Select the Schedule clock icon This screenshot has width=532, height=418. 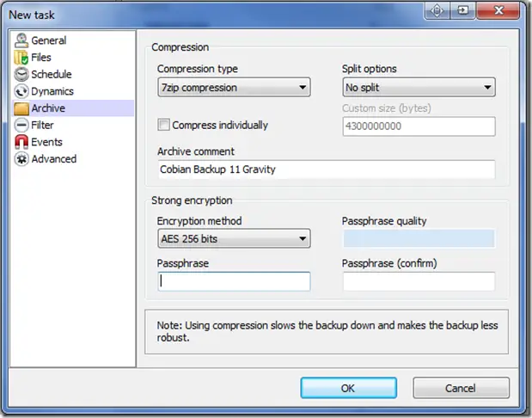click(21, 74)
